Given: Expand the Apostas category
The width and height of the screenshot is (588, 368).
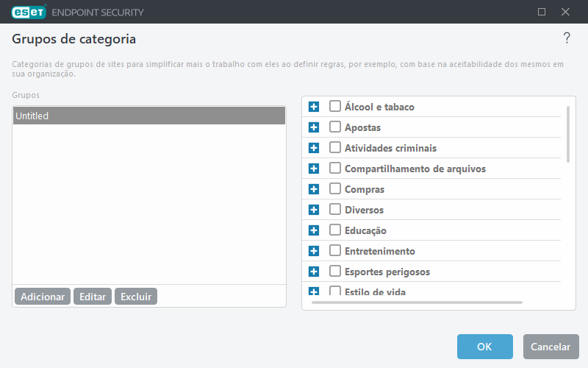Looking at the screenshot, I should [314, 127].
